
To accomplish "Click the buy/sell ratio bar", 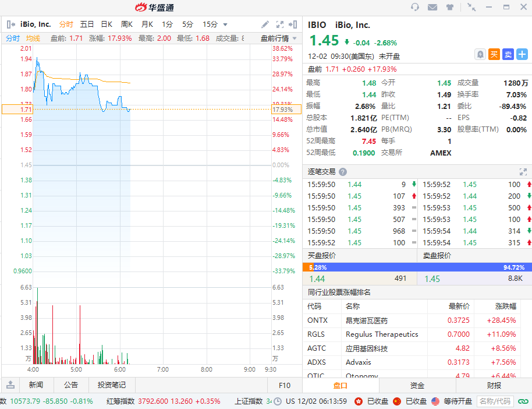I will coord(417,267).
